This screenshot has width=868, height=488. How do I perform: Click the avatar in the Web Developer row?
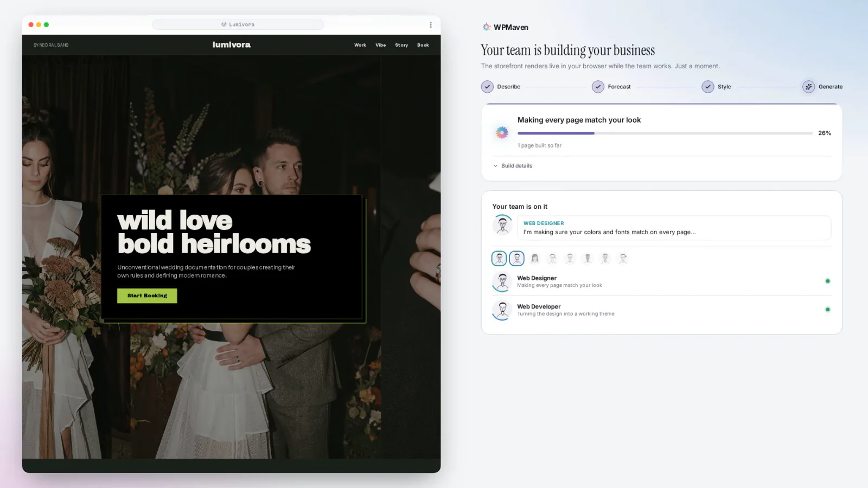(x=502, y=310)
